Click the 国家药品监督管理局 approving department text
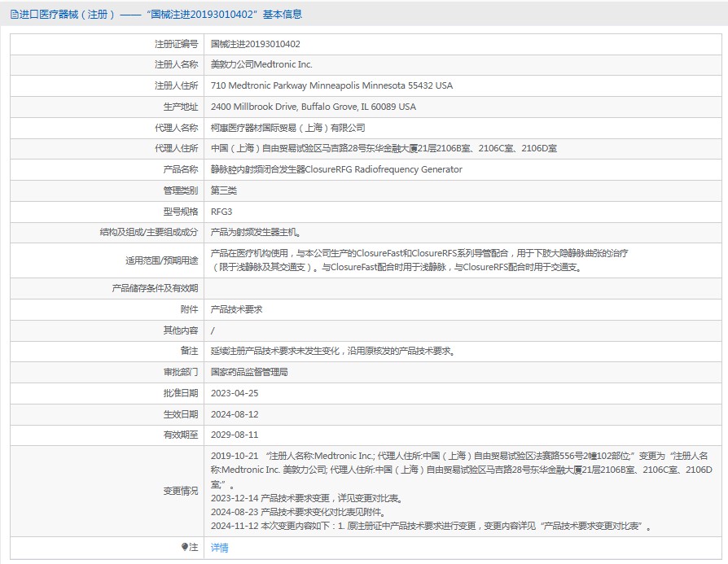 point(249,372)
